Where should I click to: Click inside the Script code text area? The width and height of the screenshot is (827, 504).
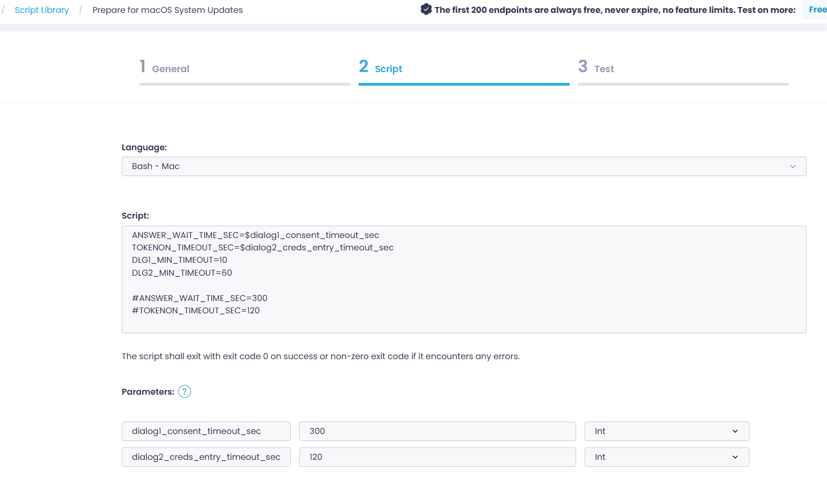(463, 279)
